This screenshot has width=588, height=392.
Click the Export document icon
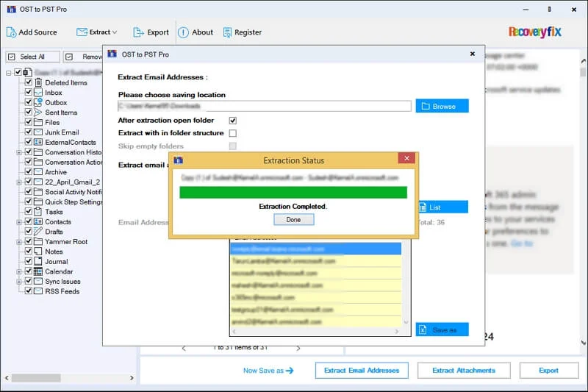138,32
